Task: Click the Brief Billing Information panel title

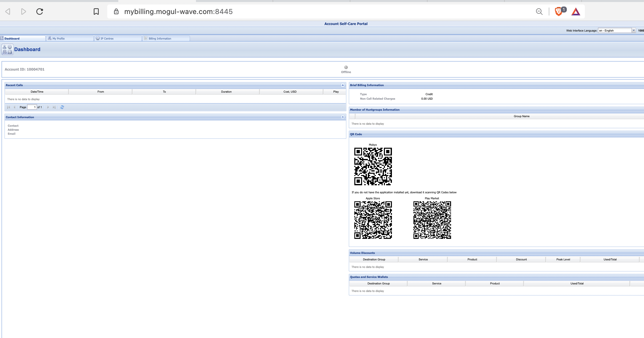Action: (x=367, y=85)
